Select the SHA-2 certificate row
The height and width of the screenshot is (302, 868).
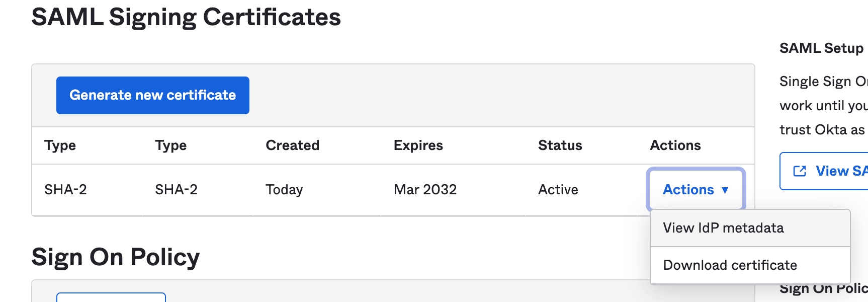pyautogui.click(x=302, y=190)
